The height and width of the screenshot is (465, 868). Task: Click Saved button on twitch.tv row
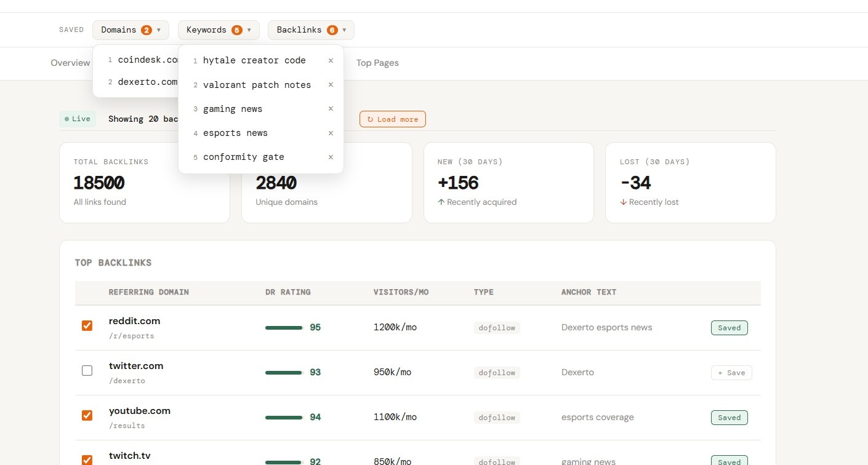pyautogui.click(x=729, y=461)
